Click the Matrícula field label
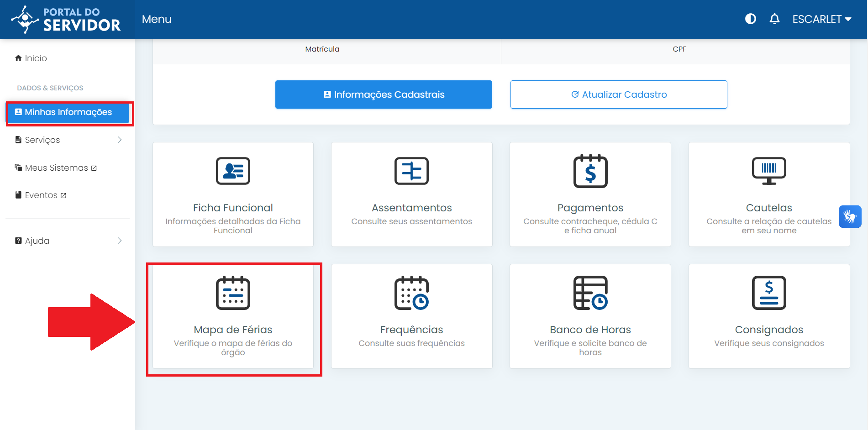Image resolution: width=868 pixels, height=430 pixels. coord(322,49)
